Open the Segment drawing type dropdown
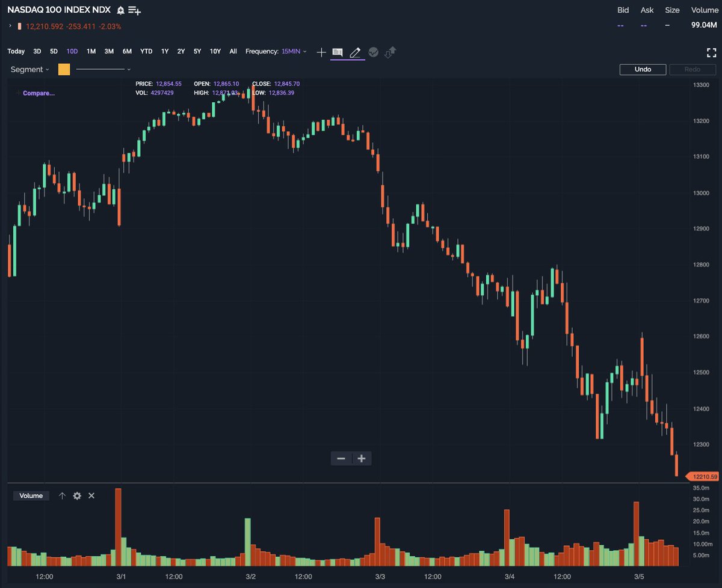 tap(29, 70)
